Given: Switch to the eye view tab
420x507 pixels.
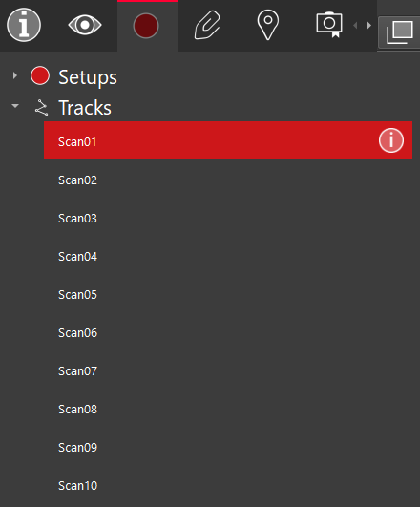Looking at the screenshot, I should (x=85, y=25).
